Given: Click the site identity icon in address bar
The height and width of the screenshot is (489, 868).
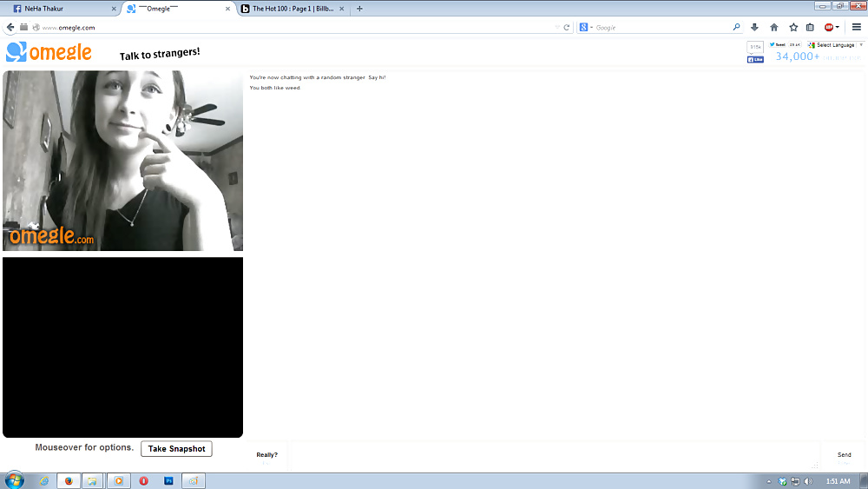Looking at the screenshot, I should (36, 27).
